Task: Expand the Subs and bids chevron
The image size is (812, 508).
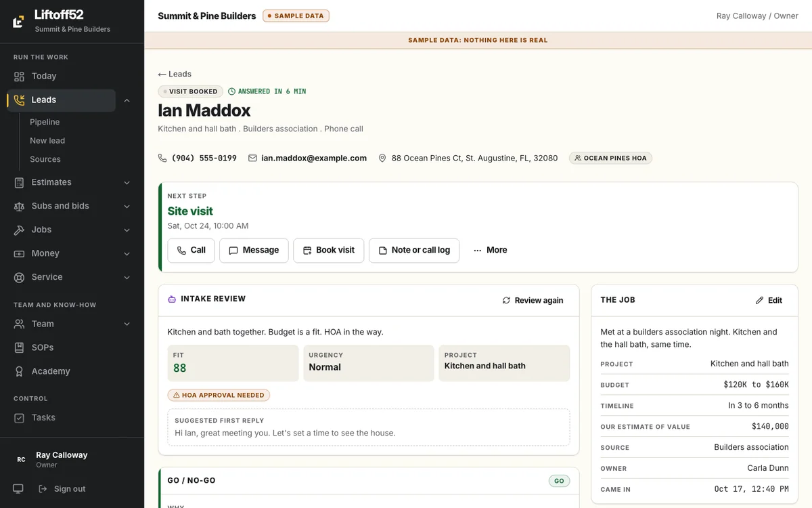Action: point(127,207)
